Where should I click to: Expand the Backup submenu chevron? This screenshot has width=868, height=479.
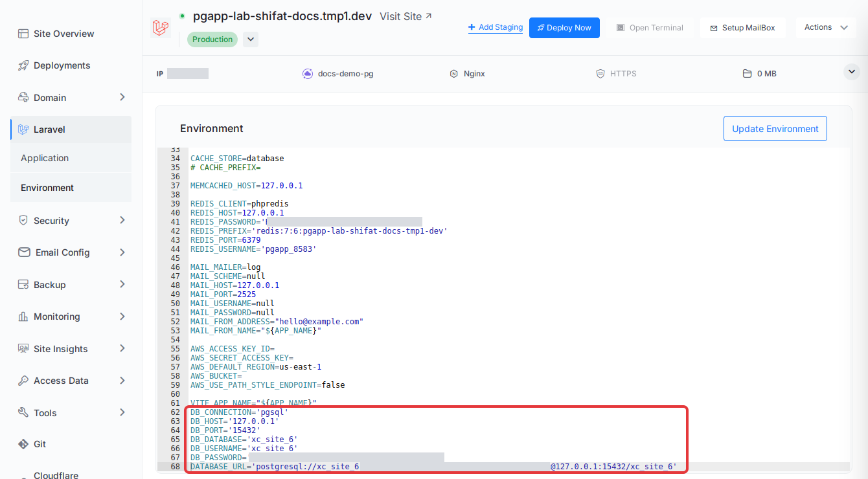(122, 284)
